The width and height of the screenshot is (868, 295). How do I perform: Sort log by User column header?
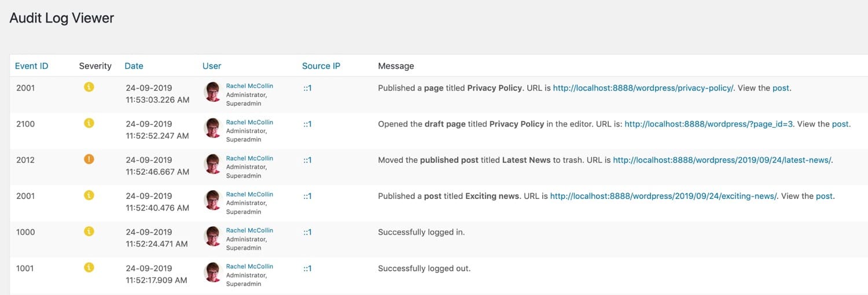click(212, 66)
